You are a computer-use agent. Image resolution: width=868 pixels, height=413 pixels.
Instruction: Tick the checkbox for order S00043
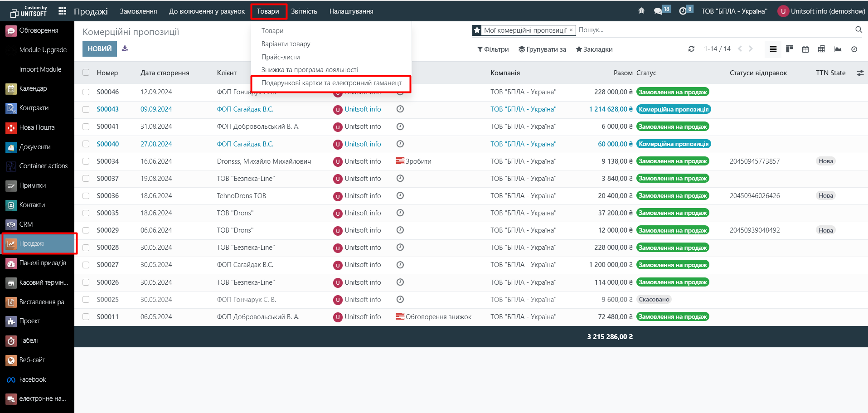[x=86, y=109]
